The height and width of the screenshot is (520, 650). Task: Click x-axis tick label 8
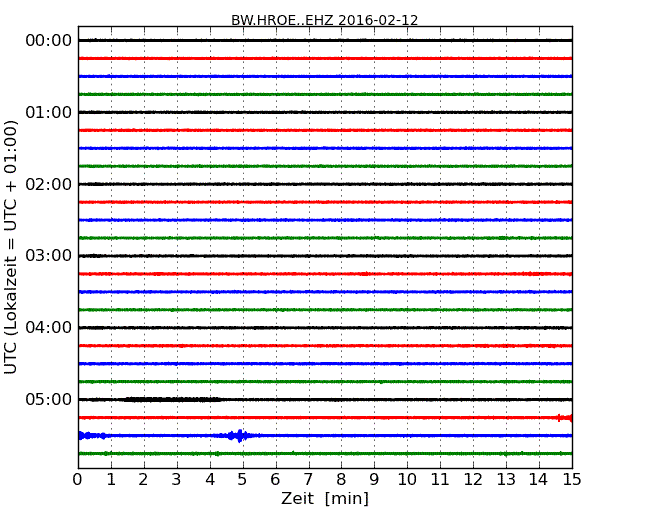pyautogui.click(x=341, y=479)
